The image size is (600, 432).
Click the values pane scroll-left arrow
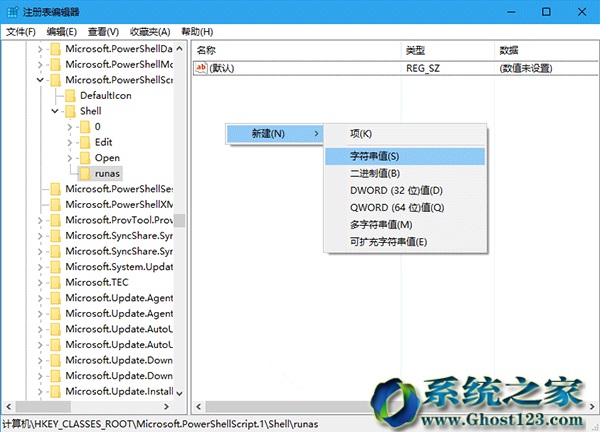(199, 407)
